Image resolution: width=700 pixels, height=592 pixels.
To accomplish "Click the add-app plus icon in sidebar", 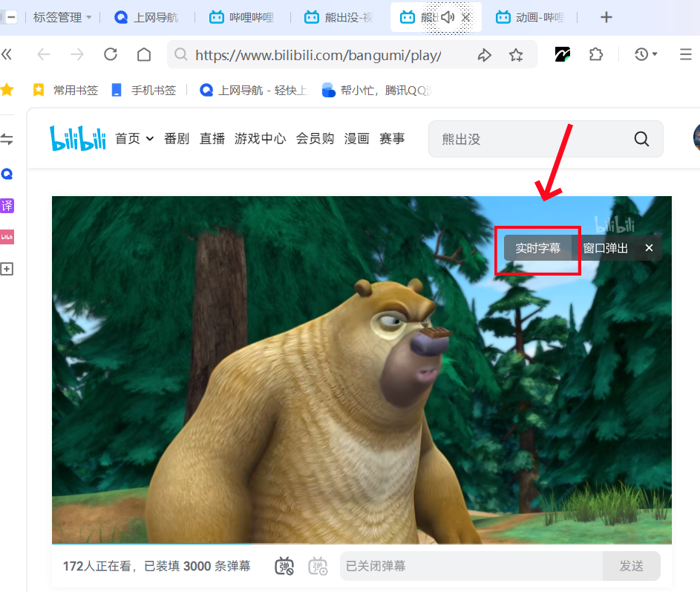I will click(x=7, y=269).
